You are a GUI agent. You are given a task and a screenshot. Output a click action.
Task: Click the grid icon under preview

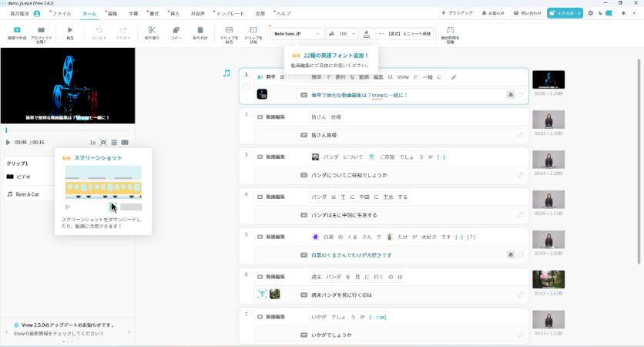114,142
